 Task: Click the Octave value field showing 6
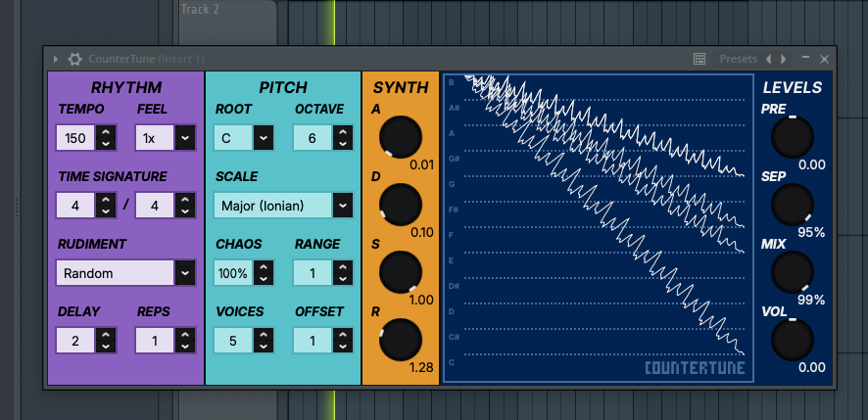pos(313,138)
